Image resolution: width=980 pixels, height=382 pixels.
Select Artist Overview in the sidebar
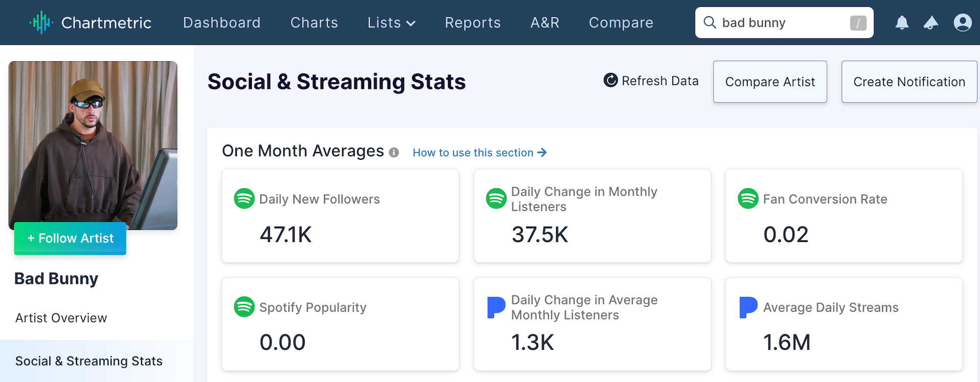(x=61, y=318)
